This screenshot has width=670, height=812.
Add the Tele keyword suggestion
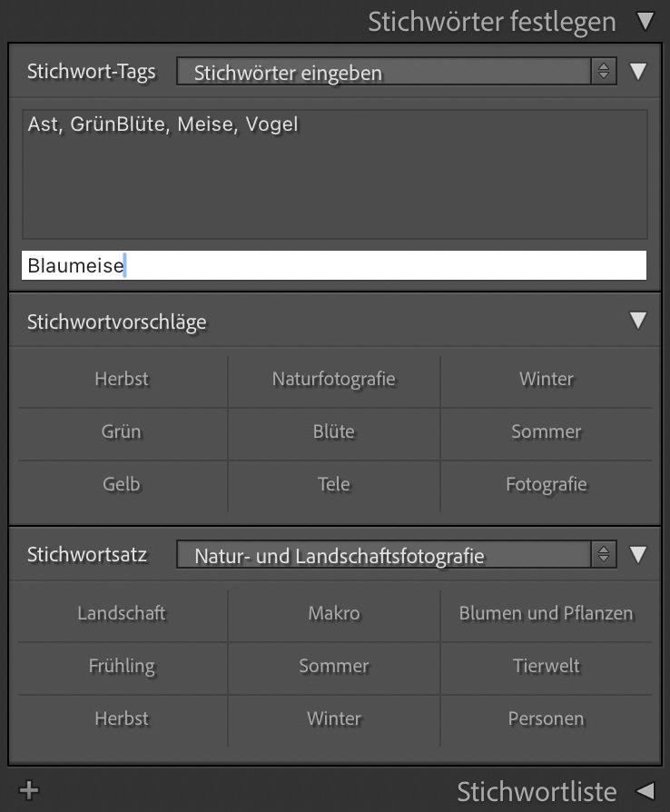(x=333, y=484)
